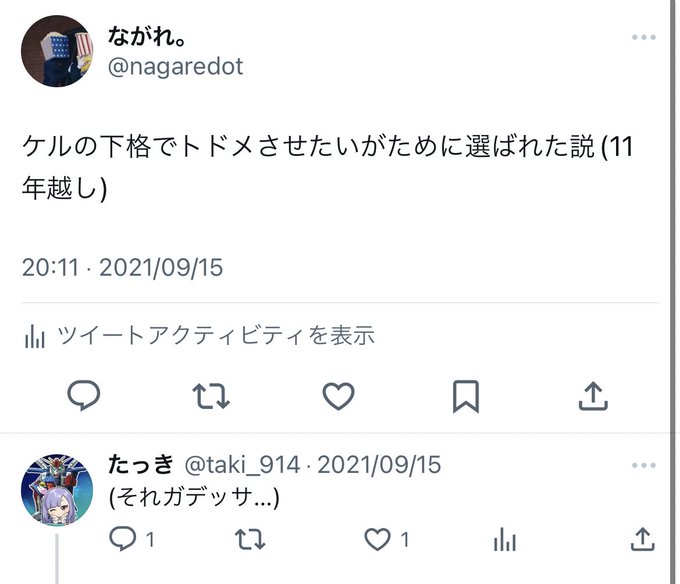Image resolution: width=680 pixels, height=584 pixels.
Task: Click the @taki_914 username
Action: [242, 465]
